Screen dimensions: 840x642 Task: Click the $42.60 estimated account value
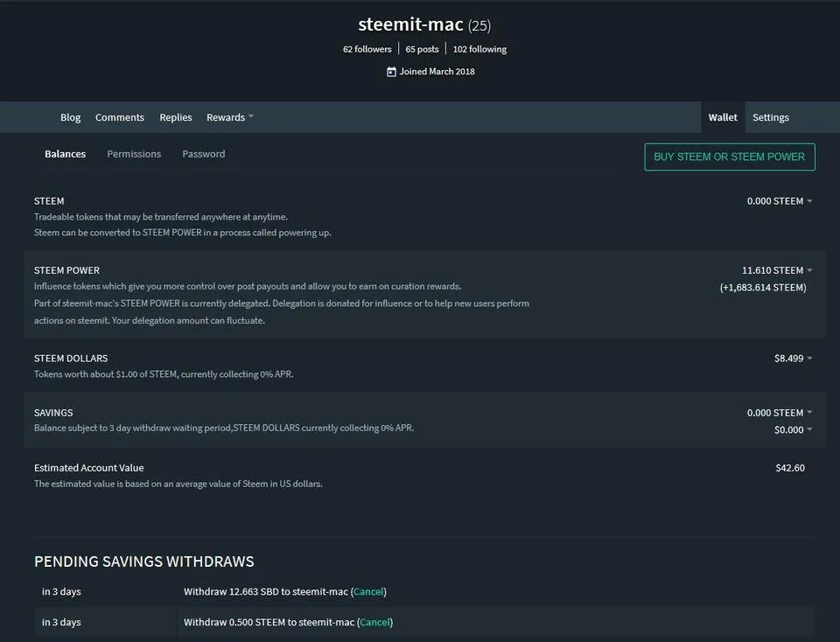point(790,468)
